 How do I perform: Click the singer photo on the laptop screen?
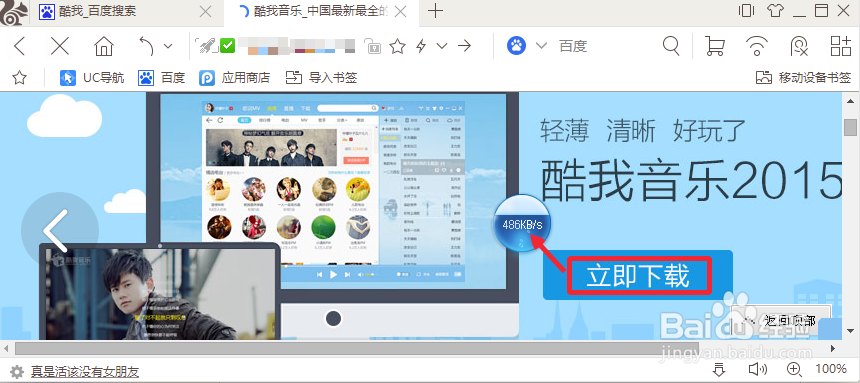click(159, 294)
